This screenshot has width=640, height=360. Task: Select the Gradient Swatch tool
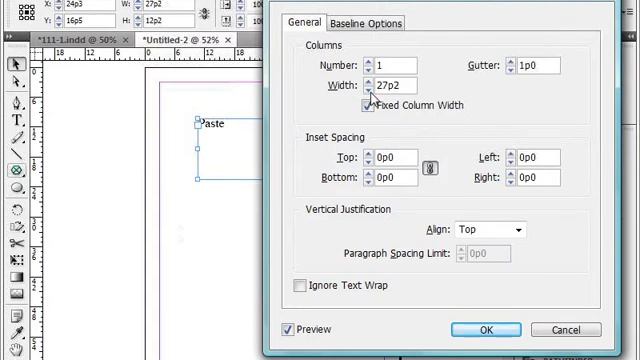coord(16,277)
